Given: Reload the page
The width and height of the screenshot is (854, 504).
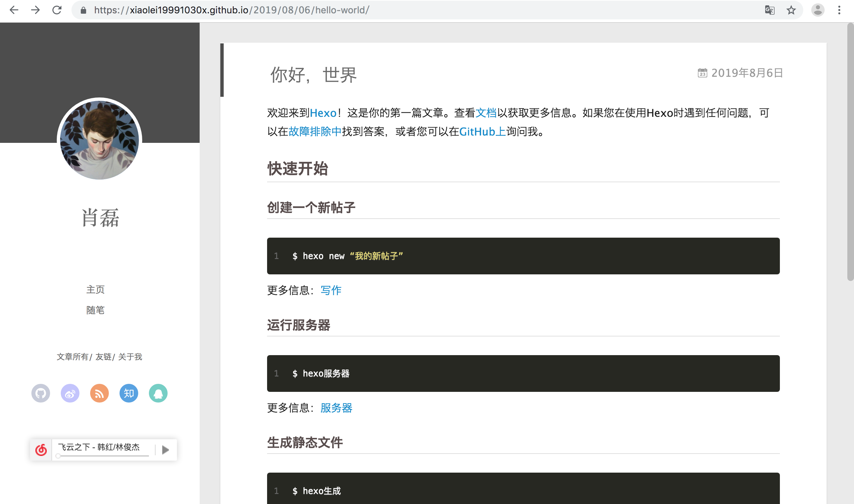Looking at the screenshot, I should [x=57, y=10].
